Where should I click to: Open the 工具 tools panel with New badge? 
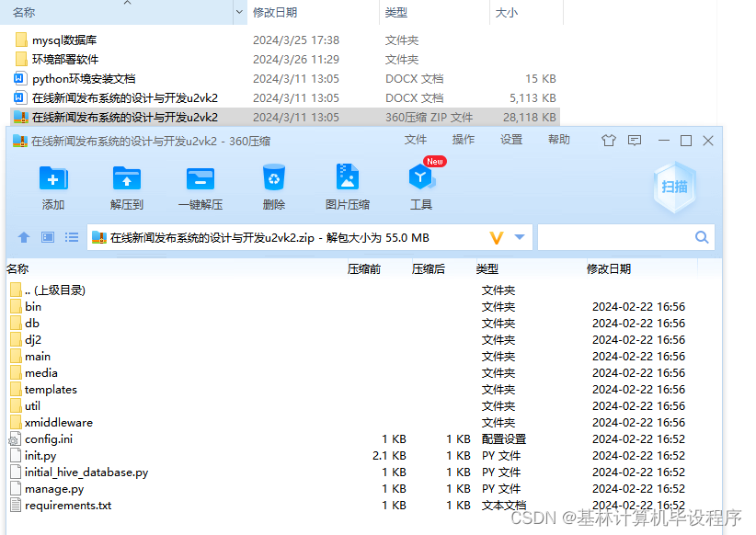[421, 179]
